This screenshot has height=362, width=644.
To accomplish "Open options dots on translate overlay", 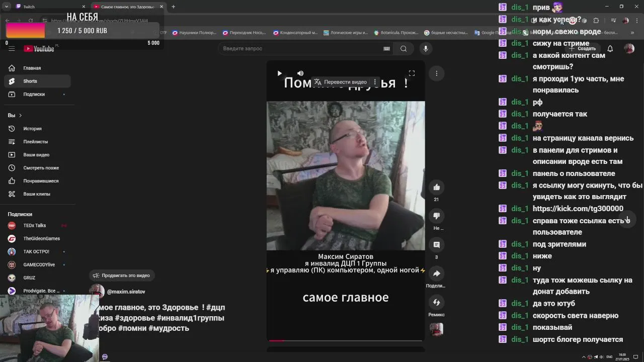I will [x=375, y=82].
